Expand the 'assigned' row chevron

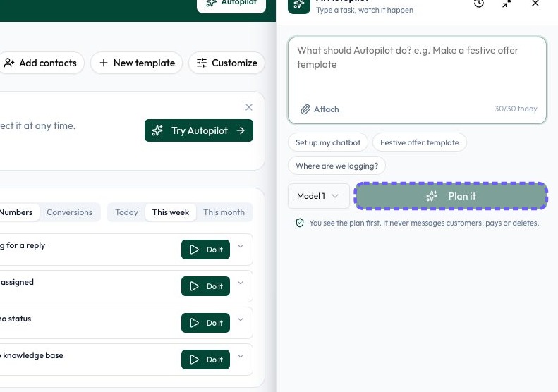241,283
